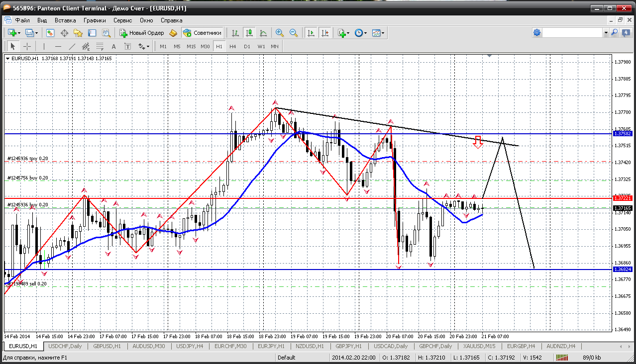The height and width of the screenshot is (364, 636).
Task: Select the text 'A' tool
Action: [113, 46]
